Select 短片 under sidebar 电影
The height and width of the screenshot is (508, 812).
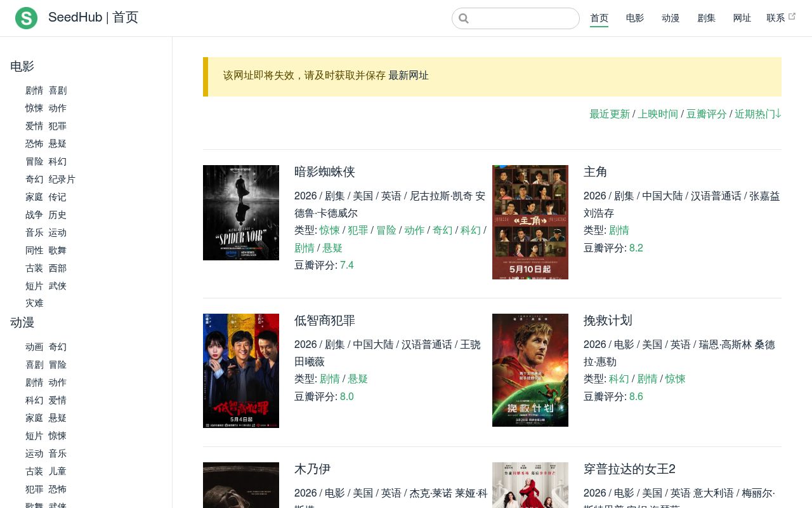34,286
